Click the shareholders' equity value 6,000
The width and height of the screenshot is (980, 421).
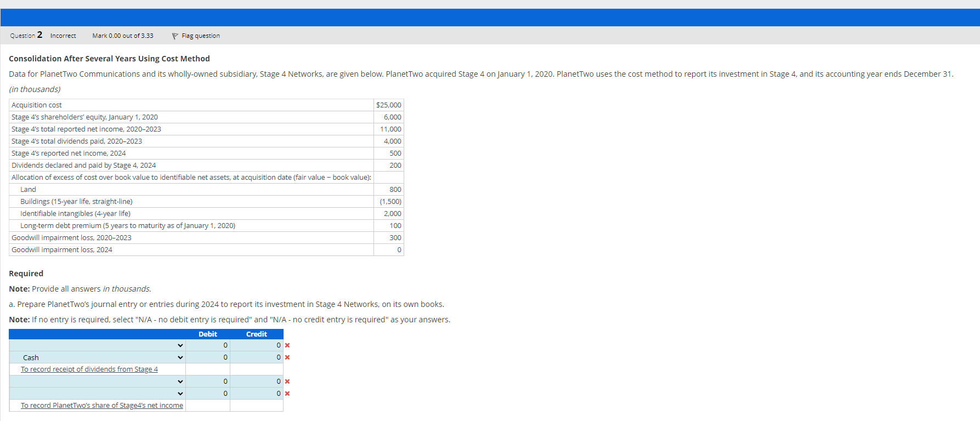[x=393, y=117]
